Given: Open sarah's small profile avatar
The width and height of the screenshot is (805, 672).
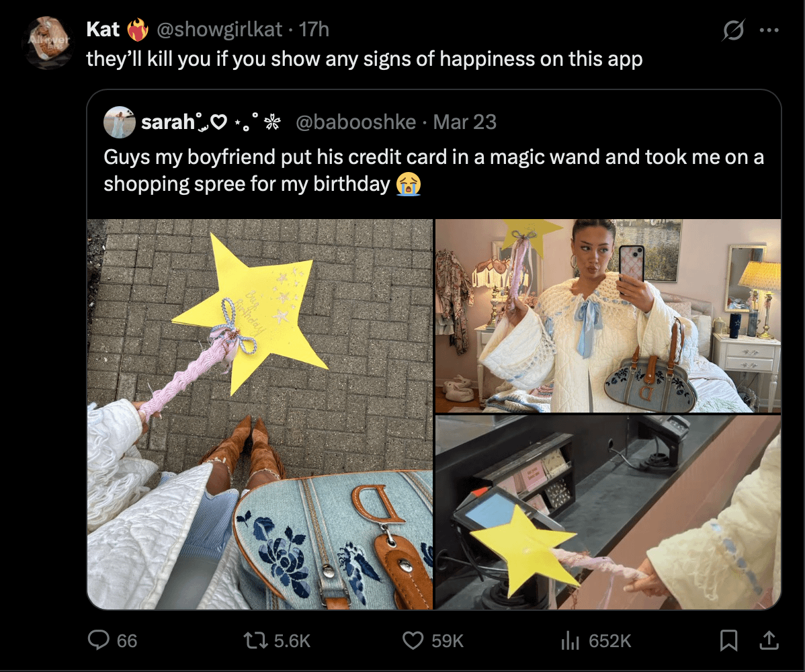Looking at the screenshot, I should (120, 122).
